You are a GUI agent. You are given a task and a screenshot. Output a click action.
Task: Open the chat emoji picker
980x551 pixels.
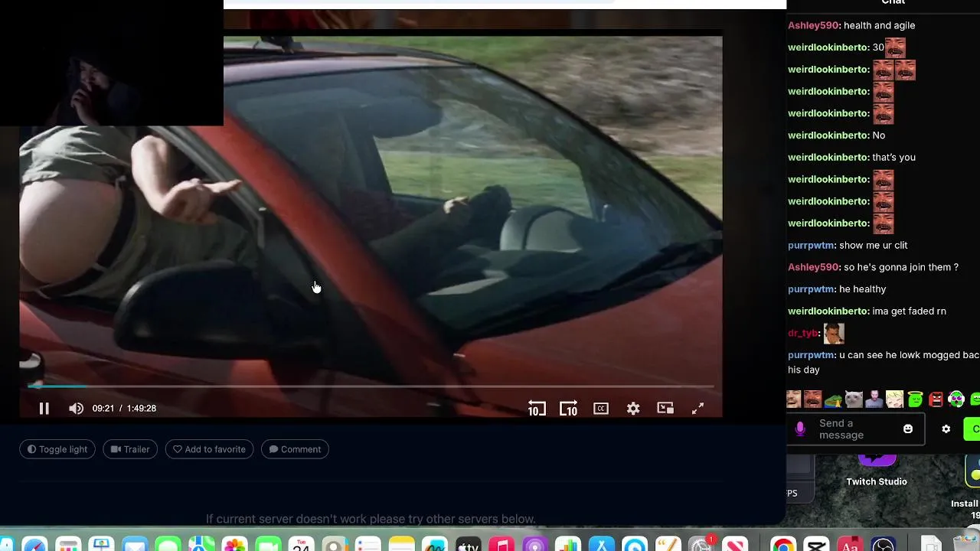[908, 429]
